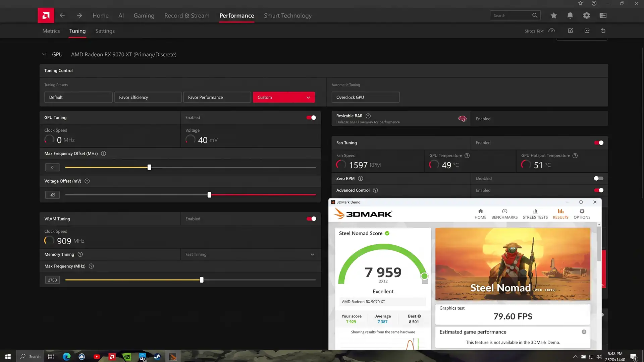
Task: Enable the Zero RPM switch
Action: point(599,179)
